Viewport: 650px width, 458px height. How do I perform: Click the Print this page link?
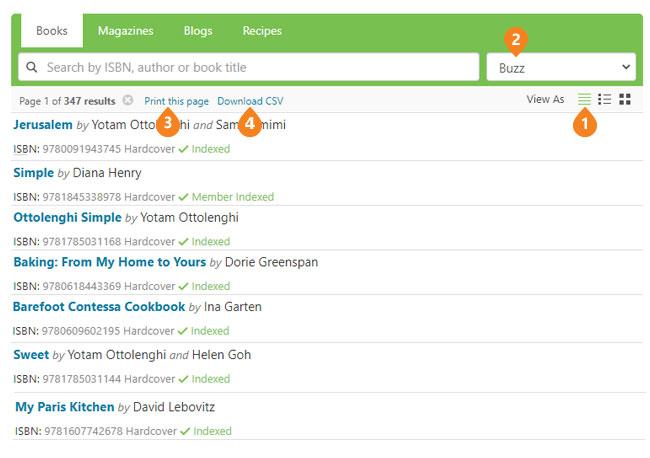(x=176, y=101)
